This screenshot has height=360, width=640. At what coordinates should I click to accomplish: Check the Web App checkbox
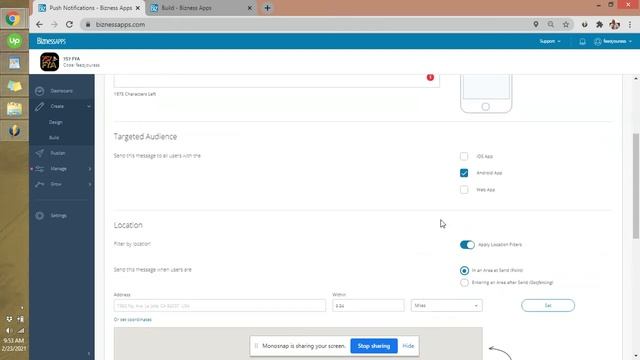pos(464,190)
